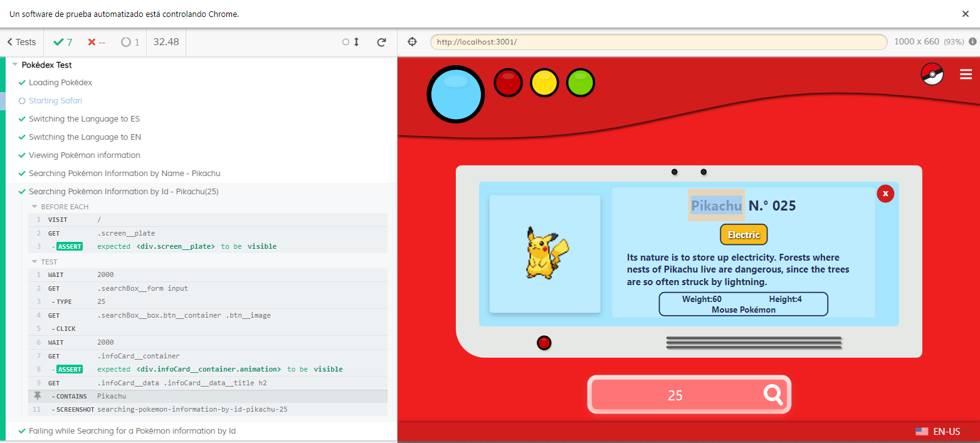980x443 pixels.
Task: Select the GET .infoCard__data__title h2 command
Action: 208,383
